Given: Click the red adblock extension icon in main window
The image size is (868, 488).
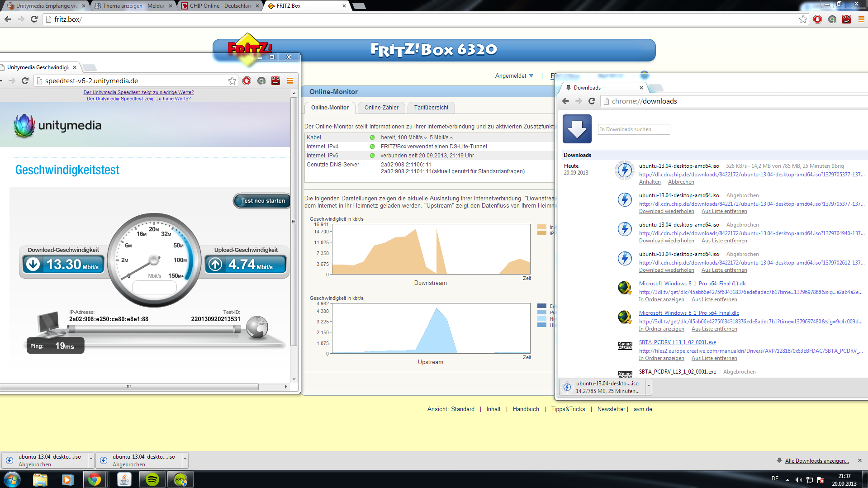Looking at the screenshot, I should tap(817, 19).
